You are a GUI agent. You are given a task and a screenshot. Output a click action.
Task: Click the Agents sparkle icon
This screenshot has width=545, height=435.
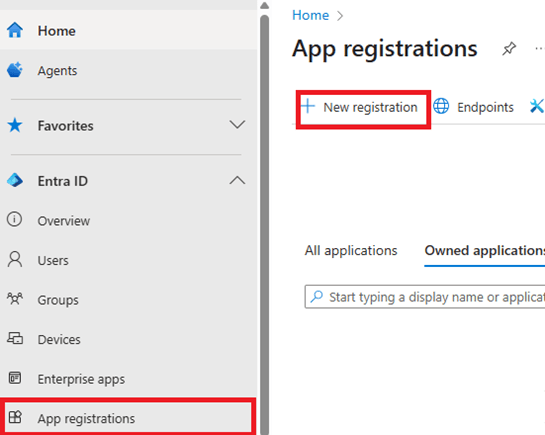[x=15, y=70]
